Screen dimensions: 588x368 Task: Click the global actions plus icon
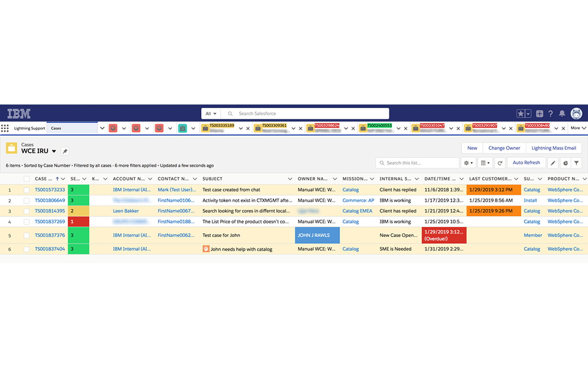click(540, 114)
